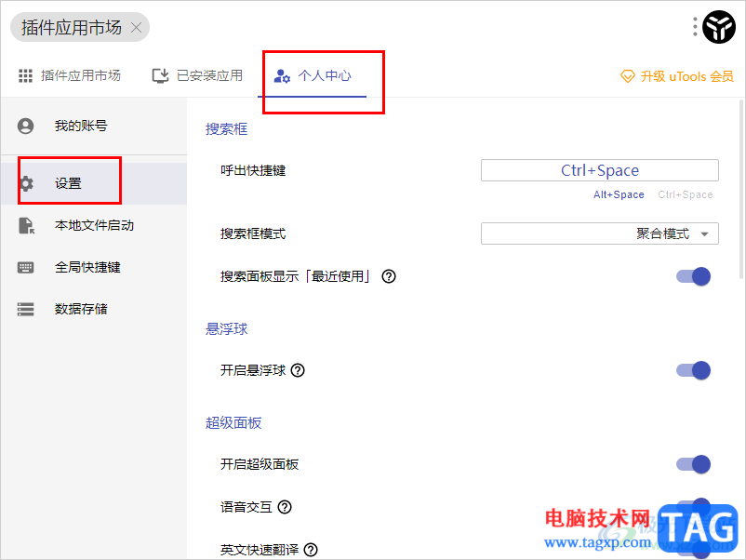
Task: Open the 已安装应用 tab
Action: (x=197, y=75)
